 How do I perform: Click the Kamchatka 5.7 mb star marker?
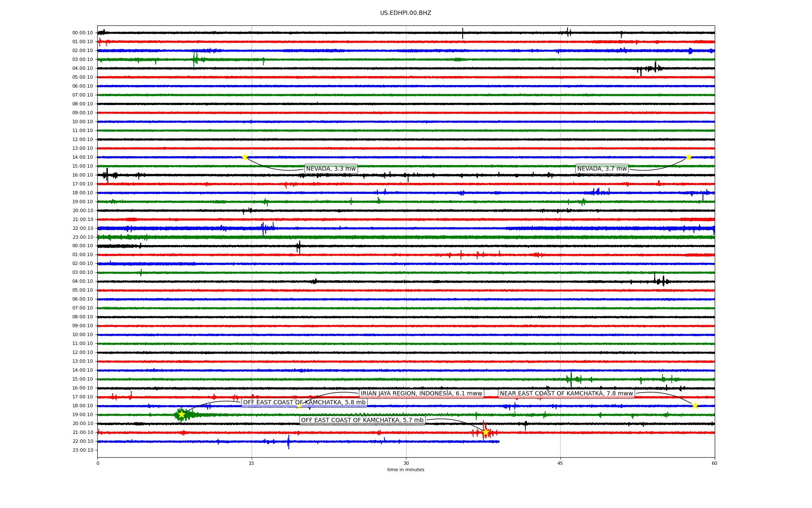pos(485,432)
